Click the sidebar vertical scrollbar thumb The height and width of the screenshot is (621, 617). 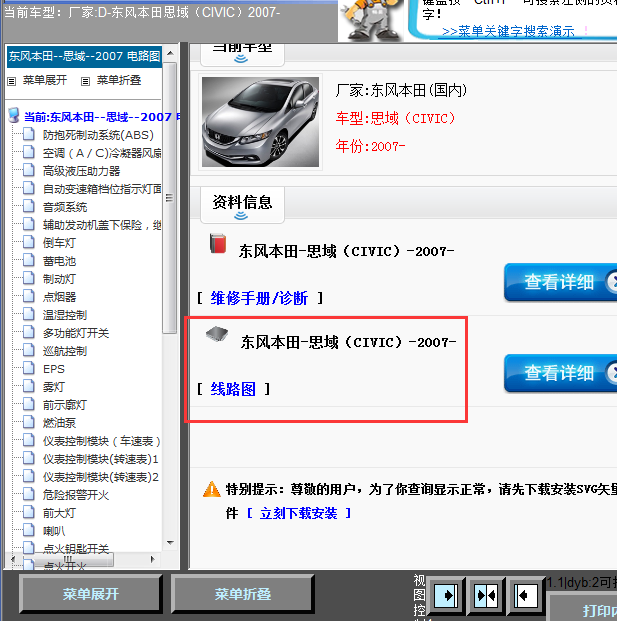pyautogui.click(x=170, y=198)
